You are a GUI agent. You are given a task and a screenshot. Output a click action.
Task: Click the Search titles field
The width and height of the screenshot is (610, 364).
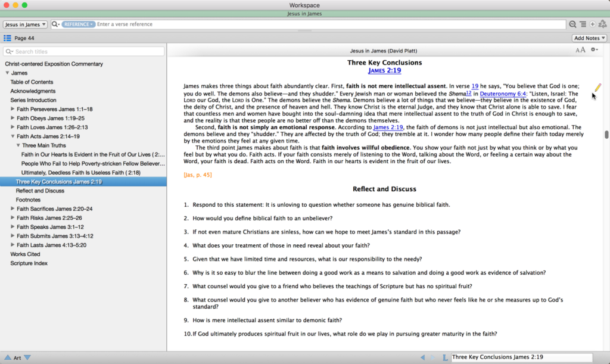[x=83, y=51]
